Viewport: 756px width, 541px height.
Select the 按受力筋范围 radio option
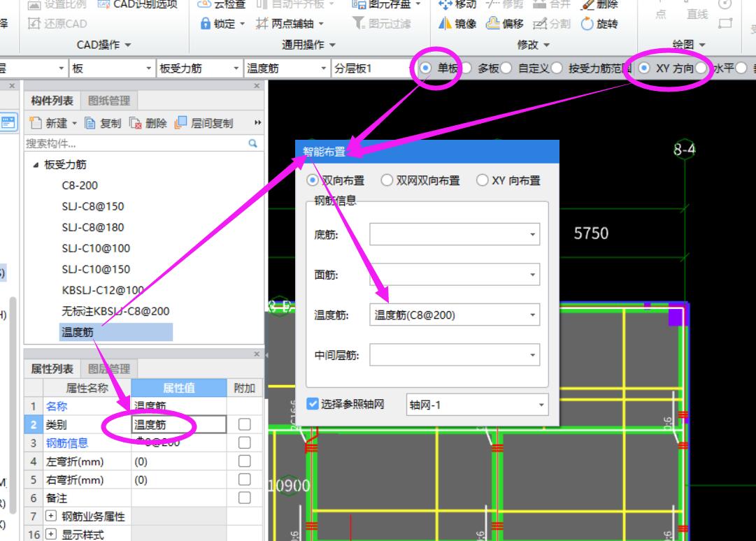(x=557, y=68)
